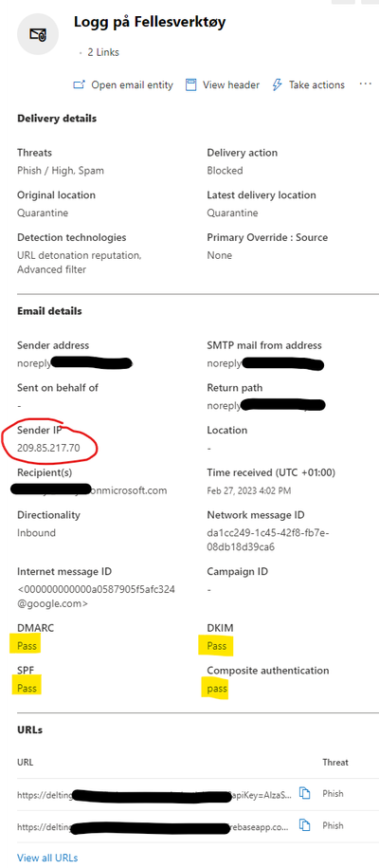Click the Logg på Fellesverktøy subject title
The width and height of the screenshot is (379, 868).
click(x=150, y=22)
